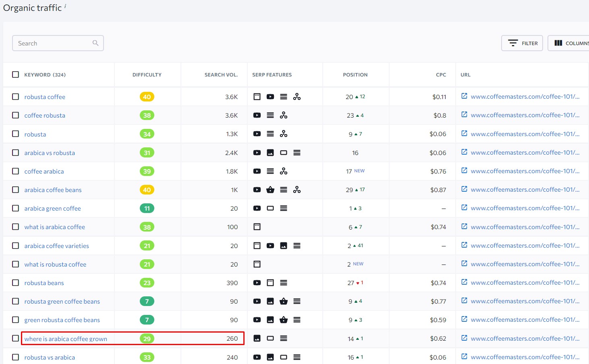Click CPC $0.87 in arabica coffee beans row
This screenshot has width=589, height=364.
tap(438, 190)
